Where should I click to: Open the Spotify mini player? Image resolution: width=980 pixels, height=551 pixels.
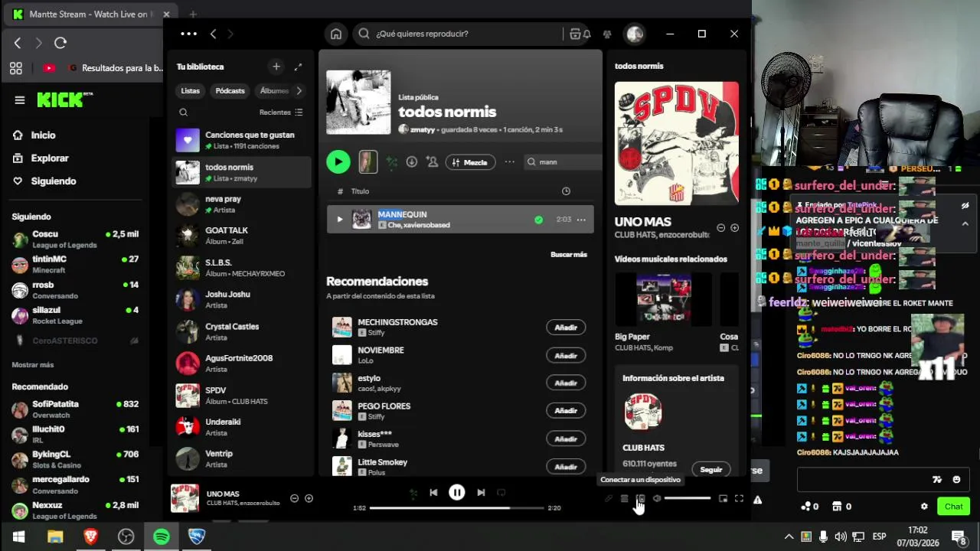(x=723, y=499)
